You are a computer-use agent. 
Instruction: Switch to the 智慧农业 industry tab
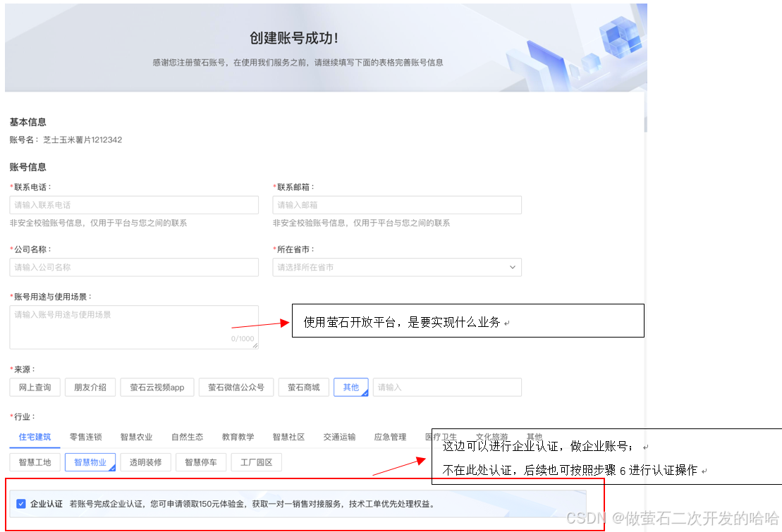click(136, 437)
